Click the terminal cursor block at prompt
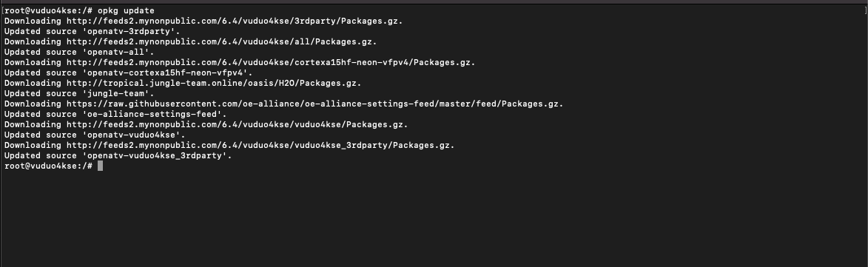Image resolution: width=868 pixels, height=267 pixels. 100,166
